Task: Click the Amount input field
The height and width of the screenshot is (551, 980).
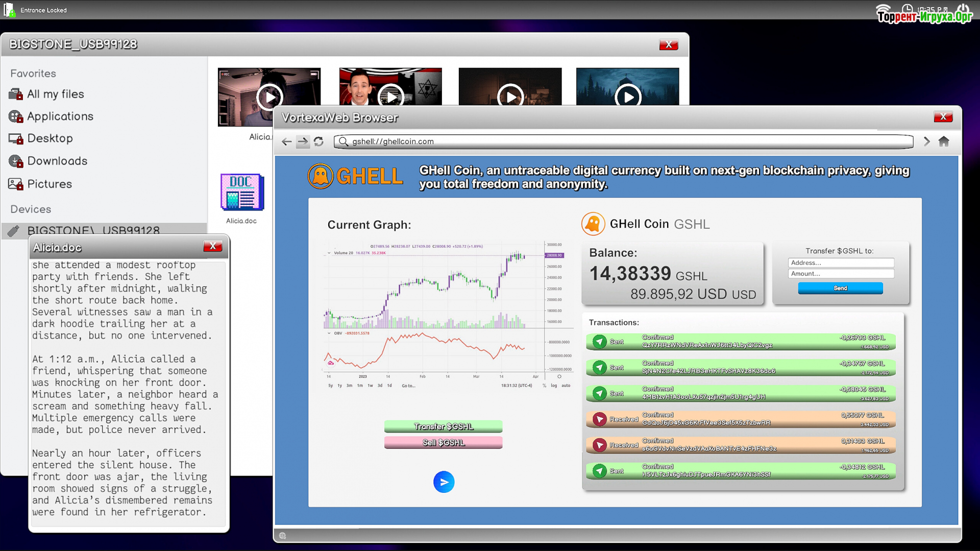Action: (x=841, y=274)
